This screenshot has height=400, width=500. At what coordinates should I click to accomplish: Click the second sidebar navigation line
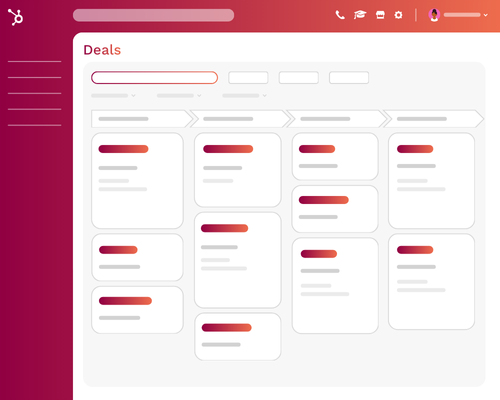[x=35, y=78]
